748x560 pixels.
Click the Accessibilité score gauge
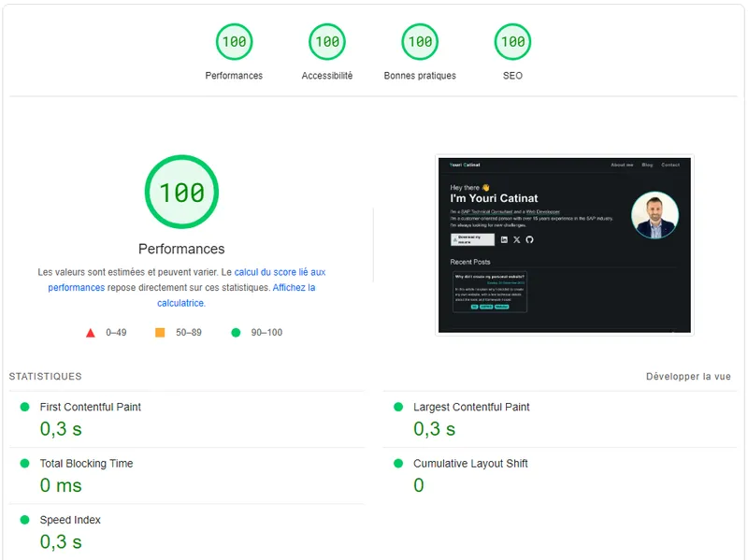pos(326,42)
